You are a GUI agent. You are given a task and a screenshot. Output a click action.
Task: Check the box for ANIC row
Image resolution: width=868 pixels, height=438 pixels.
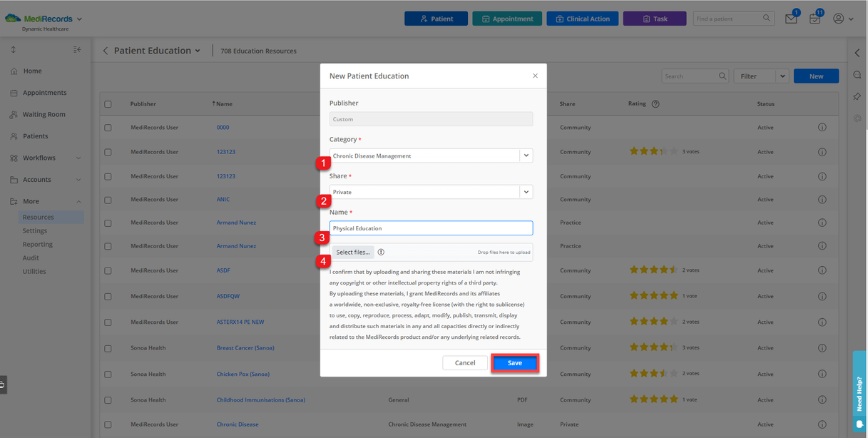click(108, 200)
